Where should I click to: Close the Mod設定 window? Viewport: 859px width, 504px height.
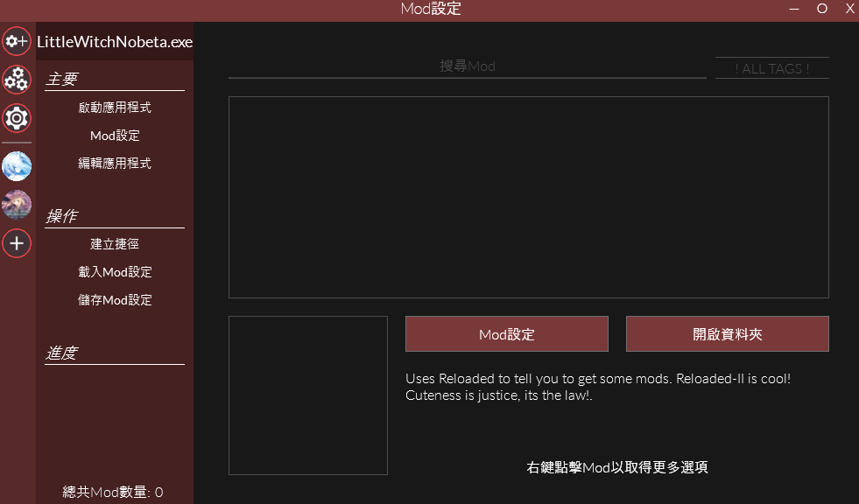850,9
